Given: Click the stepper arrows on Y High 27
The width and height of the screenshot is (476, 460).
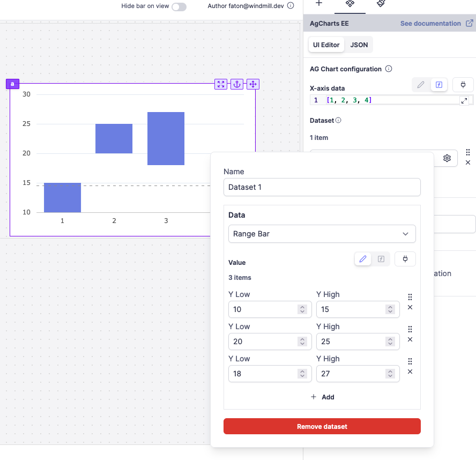Looking at the screenshot, I should [390, 374].
